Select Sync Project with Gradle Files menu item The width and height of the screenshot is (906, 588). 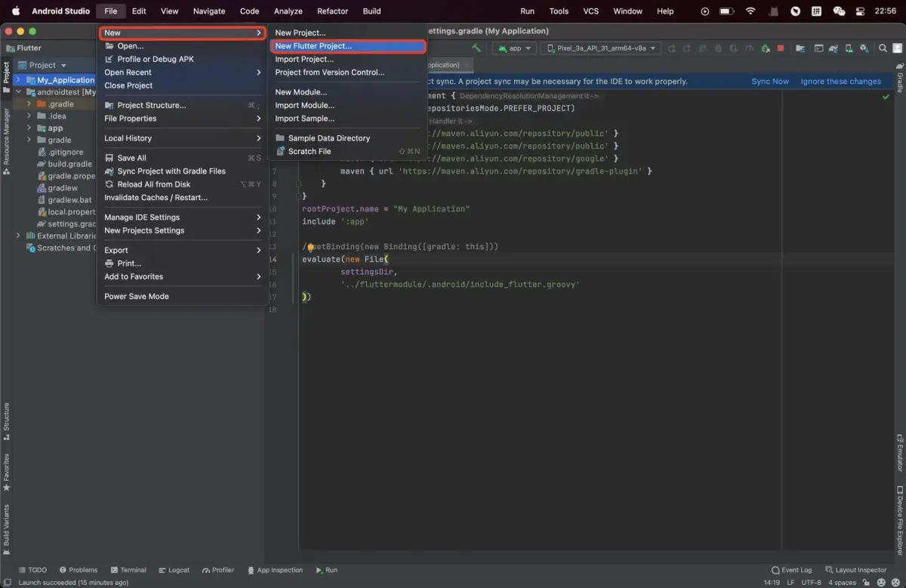[183, 171]
